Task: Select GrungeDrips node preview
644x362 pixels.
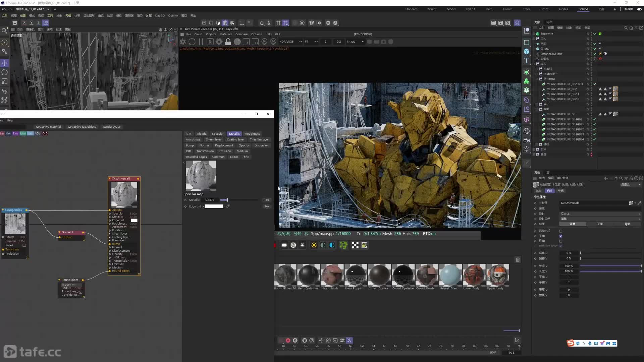Action: pos(15,224)
